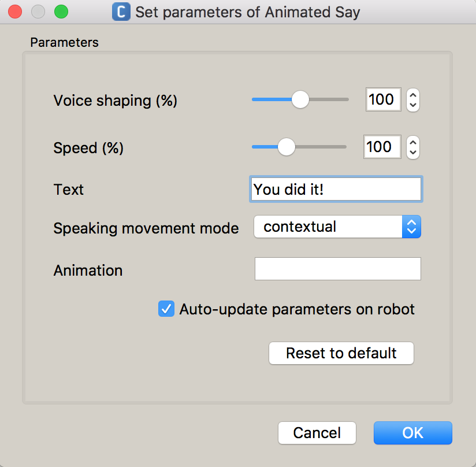
Task: Increase Speed value with the up arrow
Action: 412,142
